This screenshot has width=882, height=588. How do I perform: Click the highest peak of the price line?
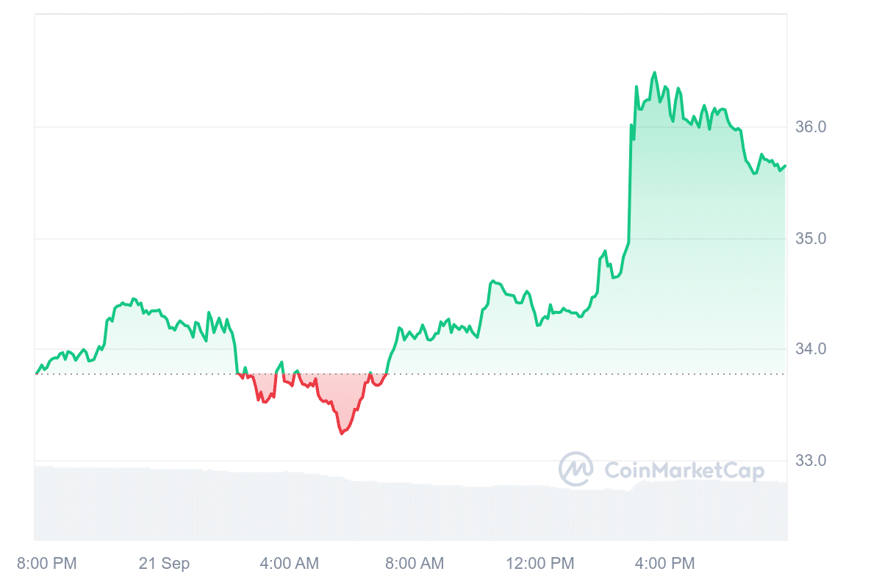click(x=654, y=73)
